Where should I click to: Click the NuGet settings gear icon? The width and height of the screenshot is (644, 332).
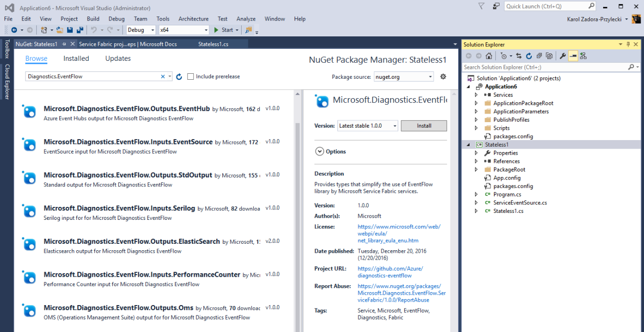[x=443, y=76]
